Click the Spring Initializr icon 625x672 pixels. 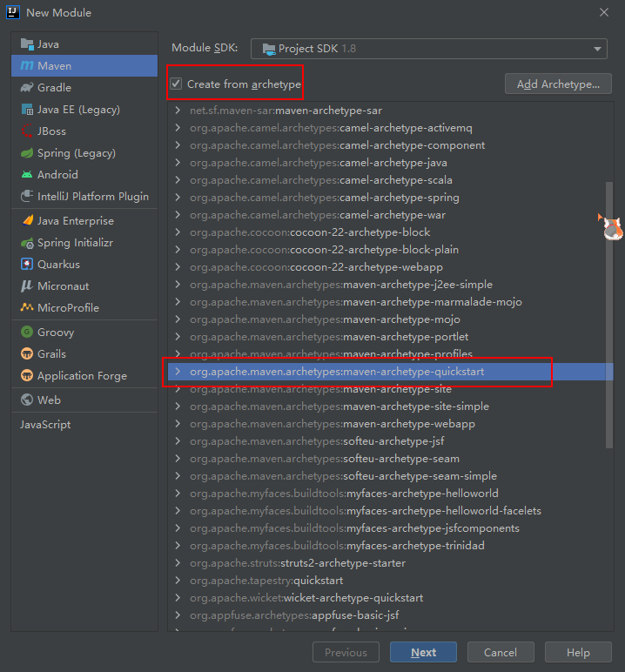pos(27,243)
